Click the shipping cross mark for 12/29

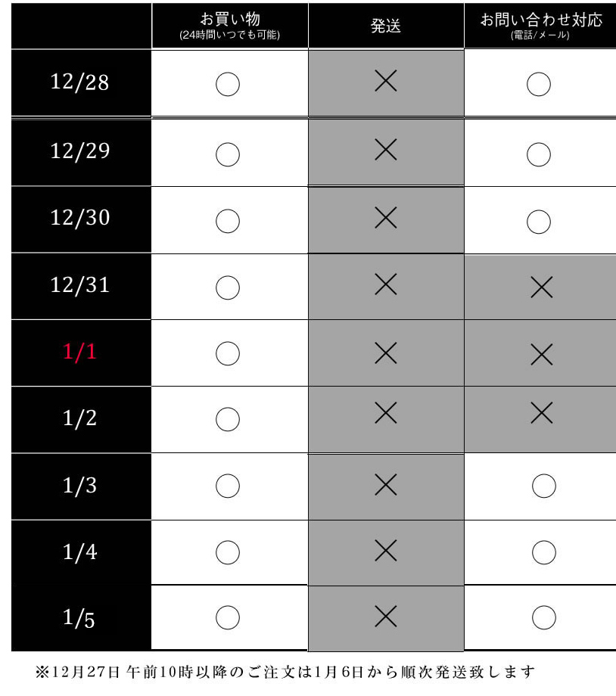coord(386,150)
